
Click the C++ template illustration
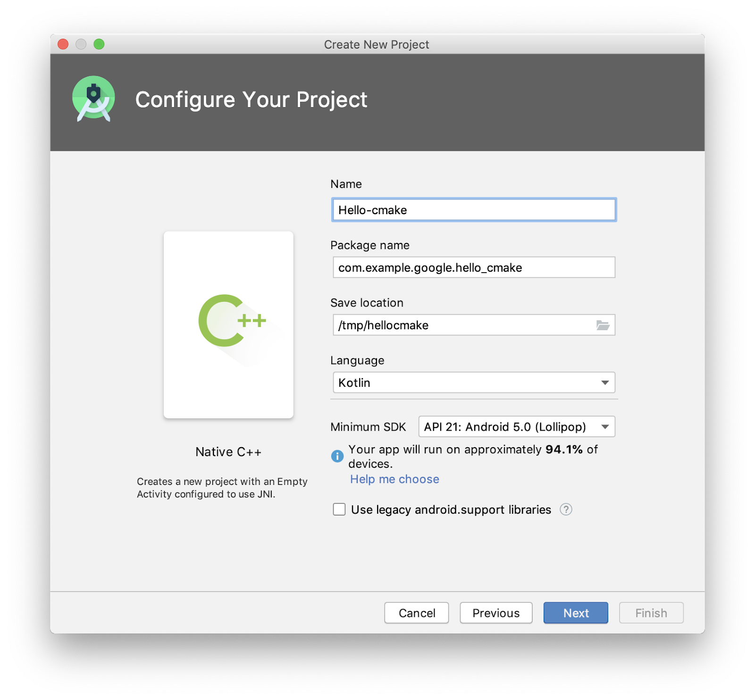click(x=228, y=325)
